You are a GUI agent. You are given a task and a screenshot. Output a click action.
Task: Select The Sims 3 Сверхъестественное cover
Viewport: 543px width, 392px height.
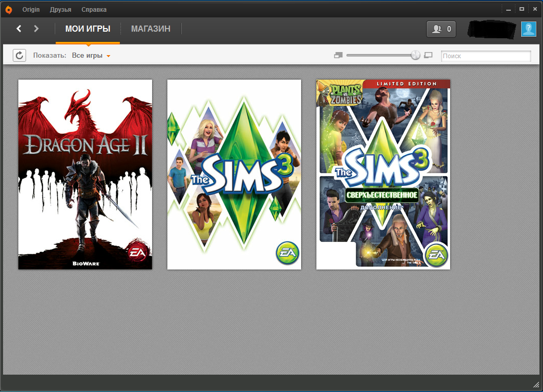(383, 175)
